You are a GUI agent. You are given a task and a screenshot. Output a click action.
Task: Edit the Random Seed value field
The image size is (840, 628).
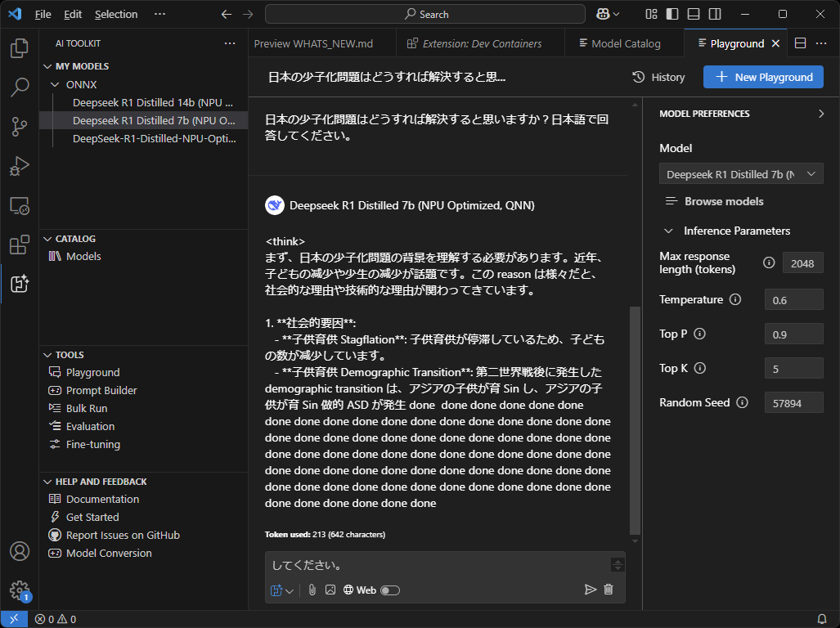tap(794, 402)
